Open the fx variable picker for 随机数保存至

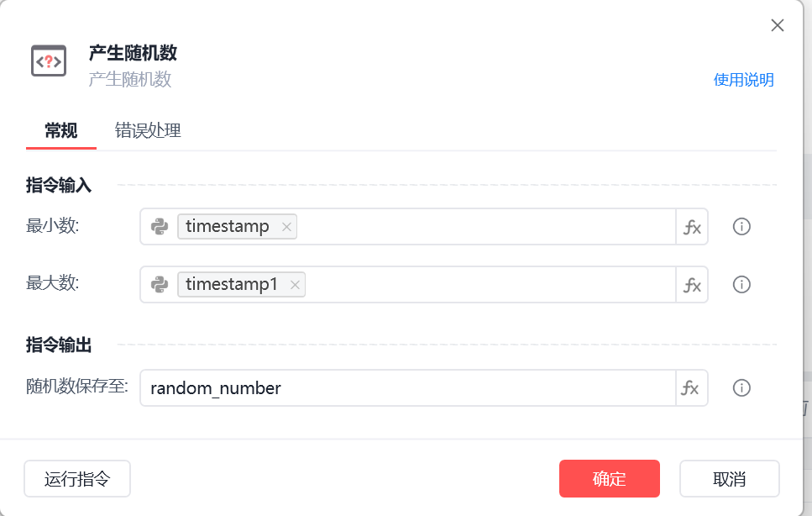tap(692, 388)
